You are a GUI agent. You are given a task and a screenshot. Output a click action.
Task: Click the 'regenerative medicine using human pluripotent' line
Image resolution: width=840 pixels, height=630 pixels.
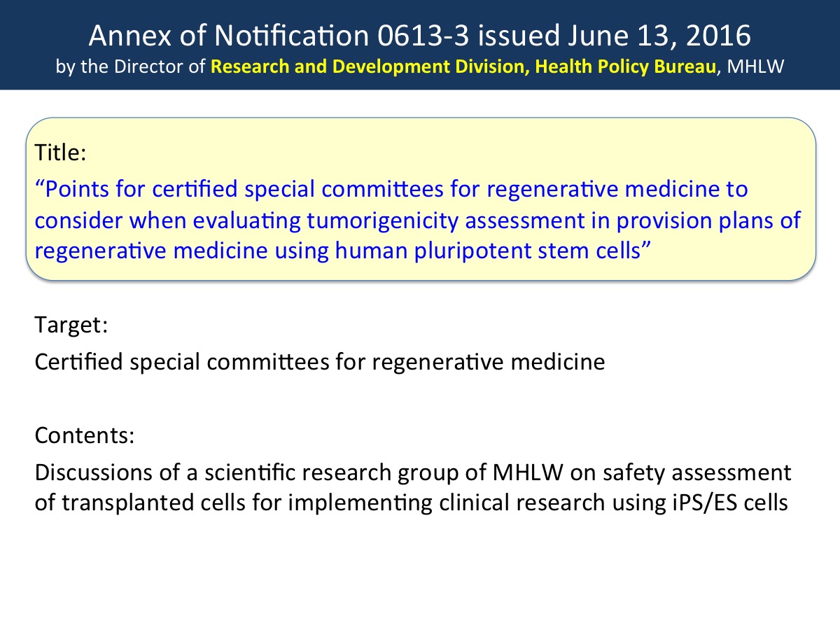(344, 251)
